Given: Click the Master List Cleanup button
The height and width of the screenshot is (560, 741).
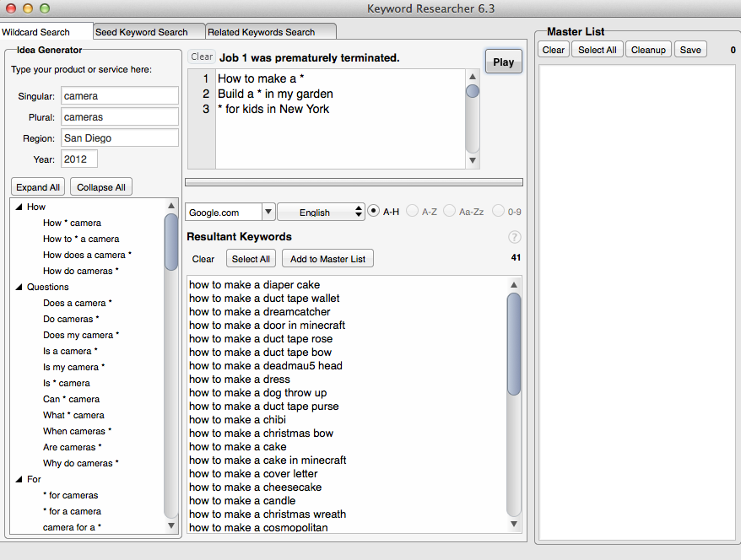Looking at the screenshot, I should pyautogui.click(x=648, y=50).
